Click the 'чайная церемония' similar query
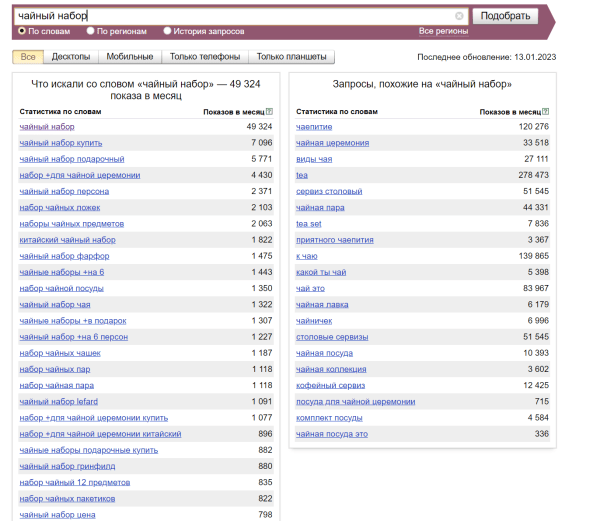 click(x=332, y=143)
